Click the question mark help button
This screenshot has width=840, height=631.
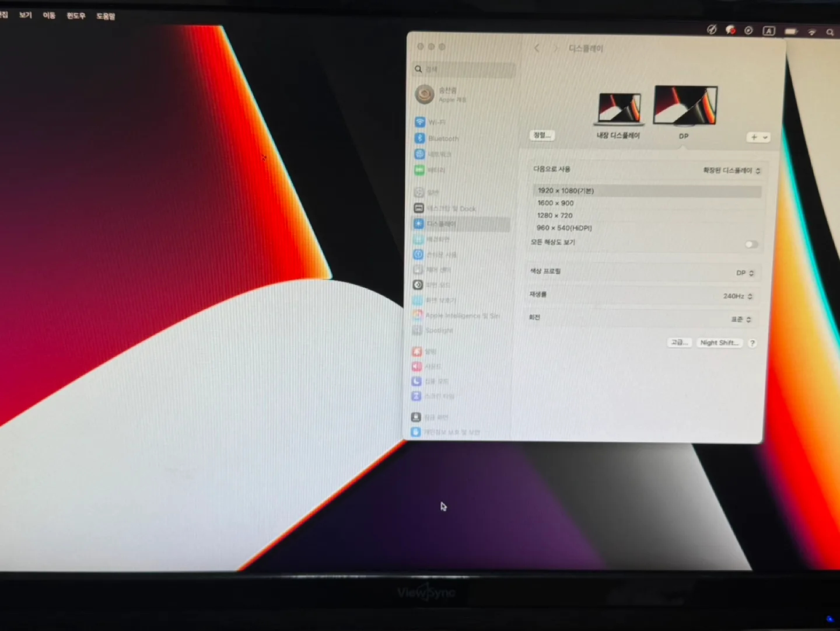tap(752, 343)
